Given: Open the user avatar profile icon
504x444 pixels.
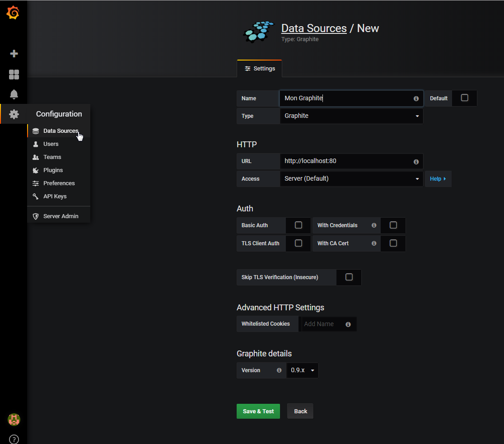Looking at the screenshot, I should point(14,420).
